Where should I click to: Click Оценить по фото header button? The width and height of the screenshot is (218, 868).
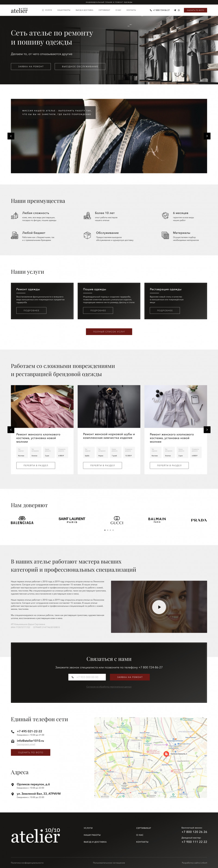point(195,10)
